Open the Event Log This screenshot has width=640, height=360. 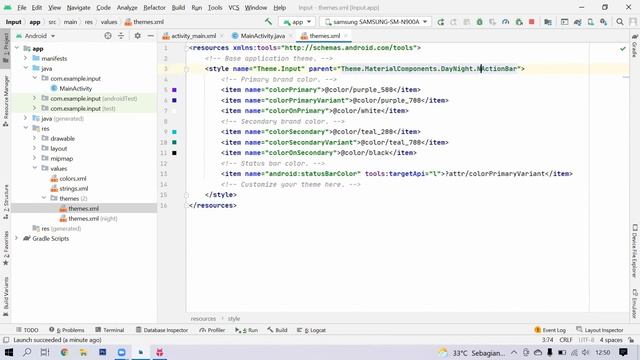click(x=550, y=330)
